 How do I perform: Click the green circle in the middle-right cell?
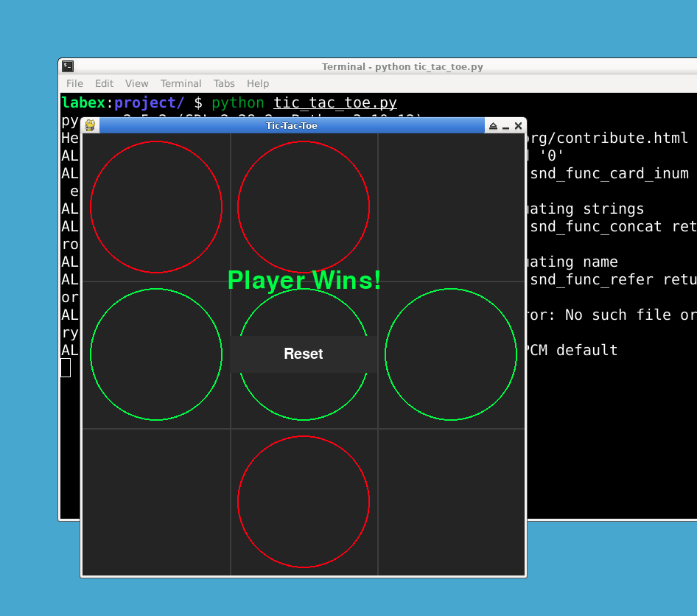[x=452, y=354]
